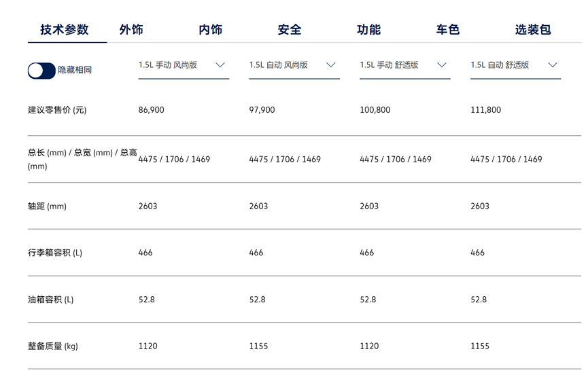Viewport: 588px width, 377px height.
Task: Click the 整备质量 (kg) row label
Action: pyautogui.click(x=53, y=346)
